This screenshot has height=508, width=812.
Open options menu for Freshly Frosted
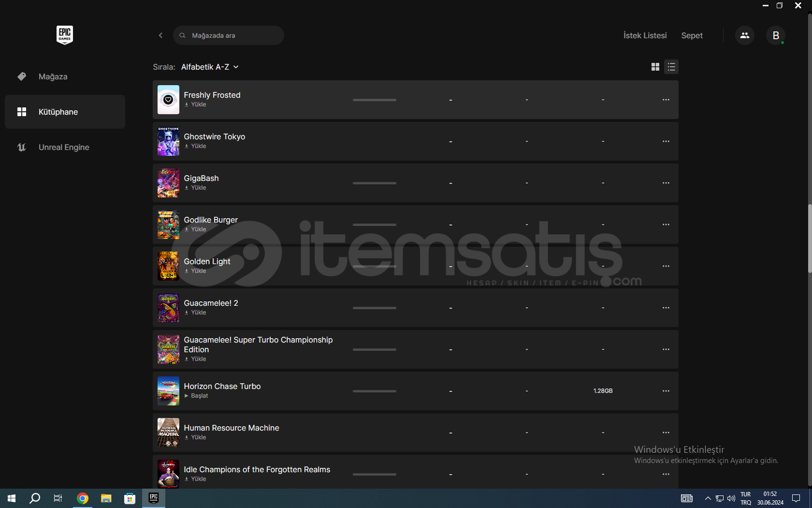click(x=666, y=100)
